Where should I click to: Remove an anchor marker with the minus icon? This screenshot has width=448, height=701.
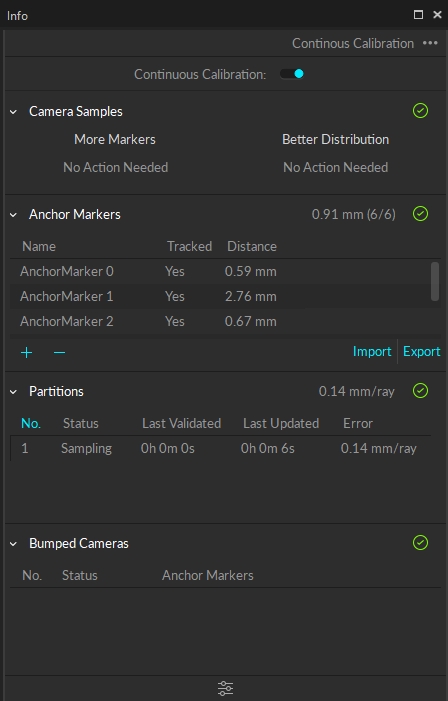pyautogui.click(x=59, y=352)
